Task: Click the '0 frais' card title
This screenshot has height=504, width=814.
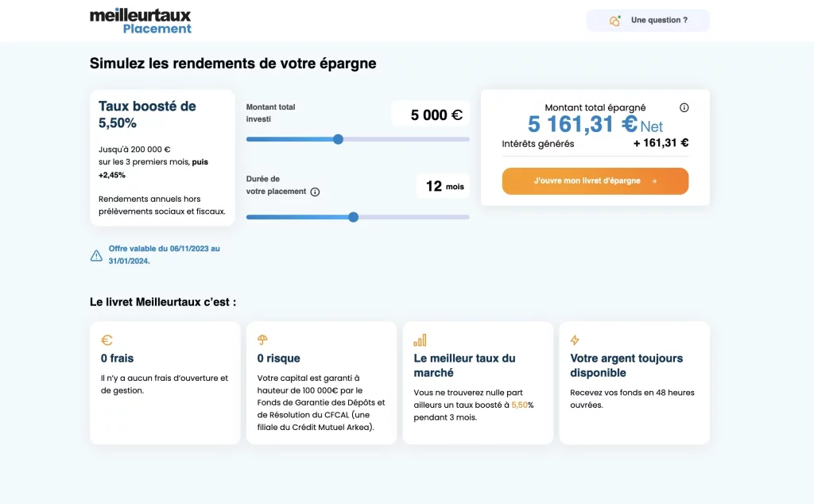Action: click(x=118, y=359)
